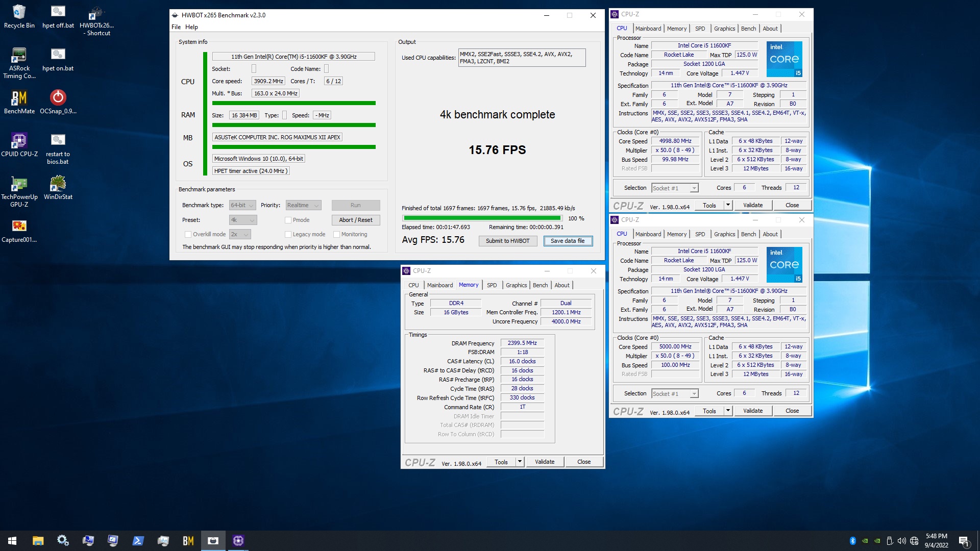Launch CPUID CPU-Z desktop shortcut
Screen dimensions: 980x551
coord(19,145)
